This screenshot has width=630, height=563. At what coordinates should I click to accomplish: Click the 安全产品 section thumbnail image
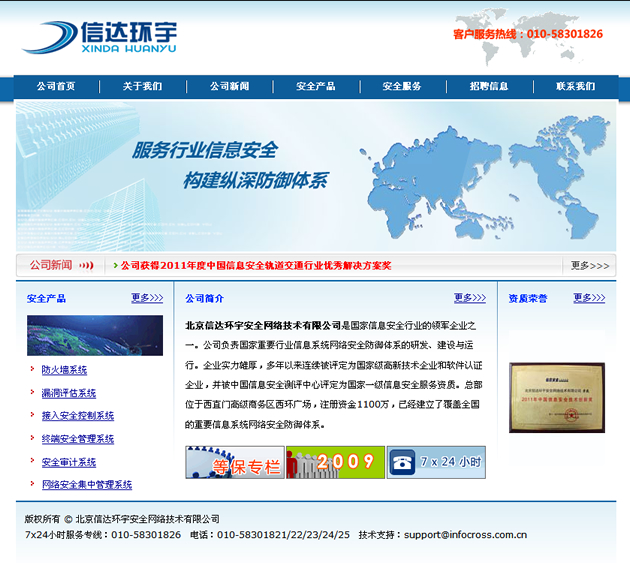pyautogui.click(x=94, y=335)
